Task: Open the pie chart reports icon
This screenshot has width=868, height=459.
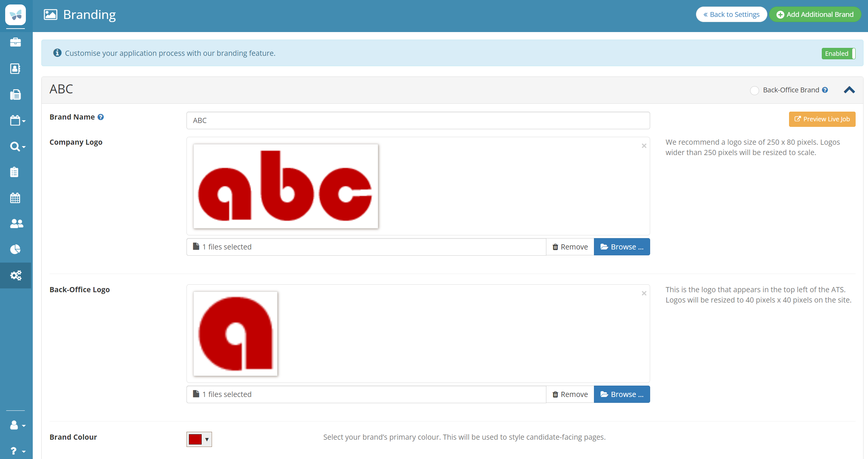Action: pyautogui.click(x=15, y=249)
